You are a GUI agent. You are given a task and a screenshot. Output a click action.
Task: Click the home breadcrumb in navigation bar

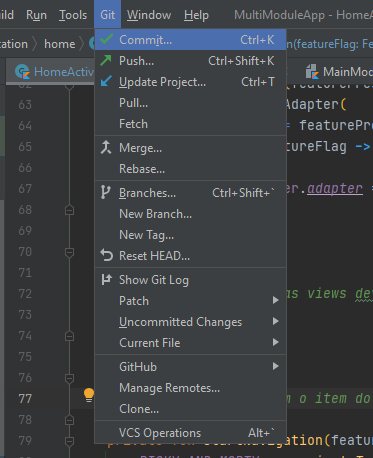(x=60, y=44)
